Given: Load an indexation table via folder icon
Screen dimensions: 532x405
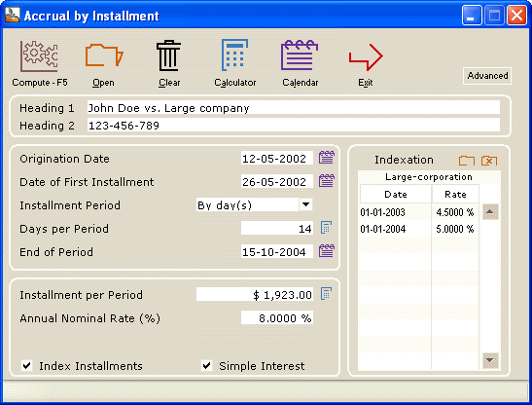Looking at the screenshot, I should click(467, 161).
